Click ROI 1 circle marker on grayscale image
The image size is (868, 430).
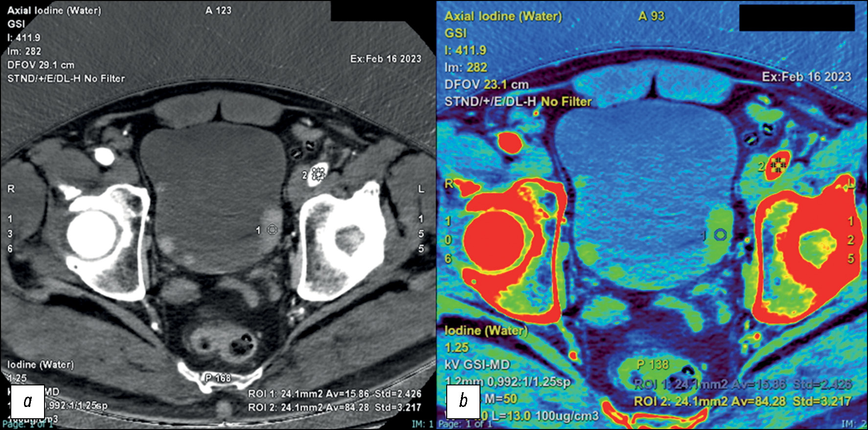273,230
